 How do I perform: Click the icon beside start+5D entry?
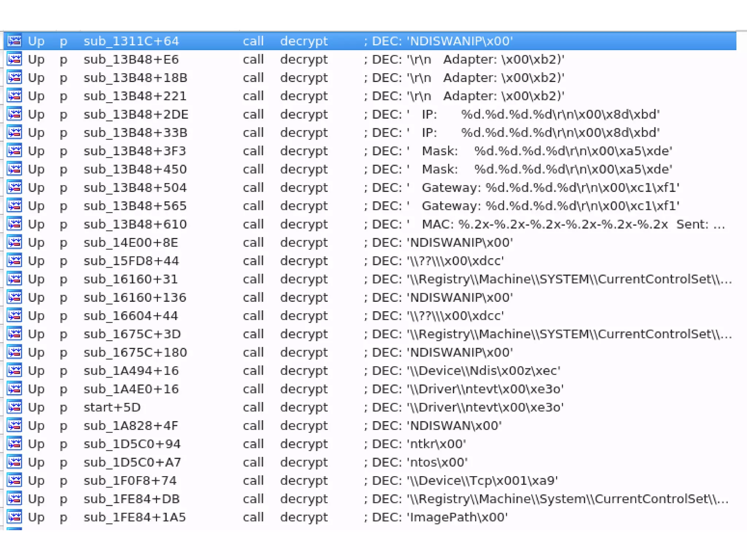click(15, 407)
